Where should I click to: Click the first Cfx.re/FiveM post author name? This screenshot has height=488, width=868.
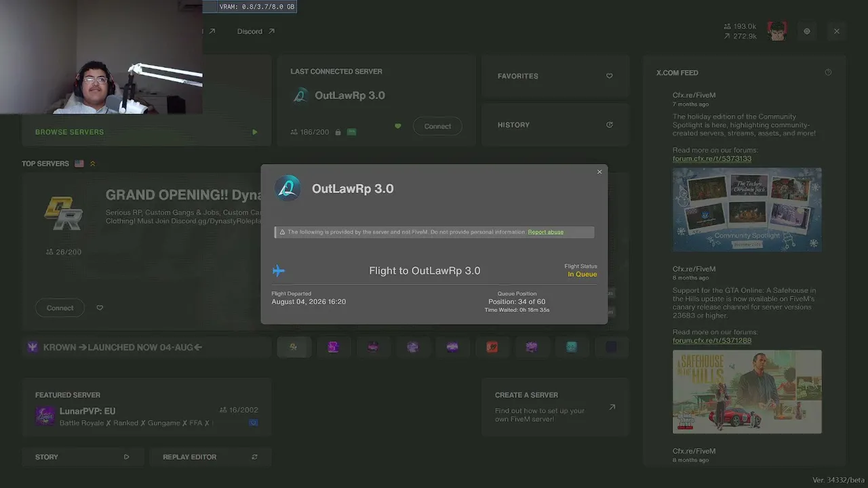pos(694,96)
